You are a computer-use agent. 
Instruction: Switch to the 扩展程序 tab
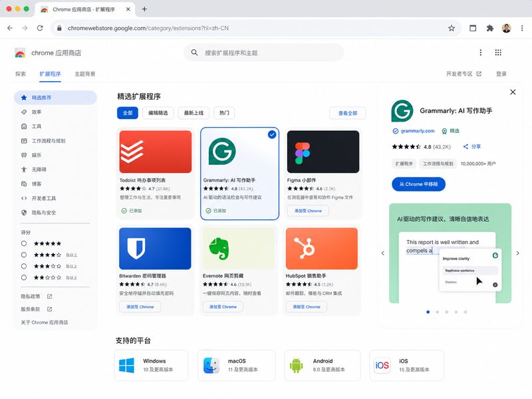click(51, 74)
